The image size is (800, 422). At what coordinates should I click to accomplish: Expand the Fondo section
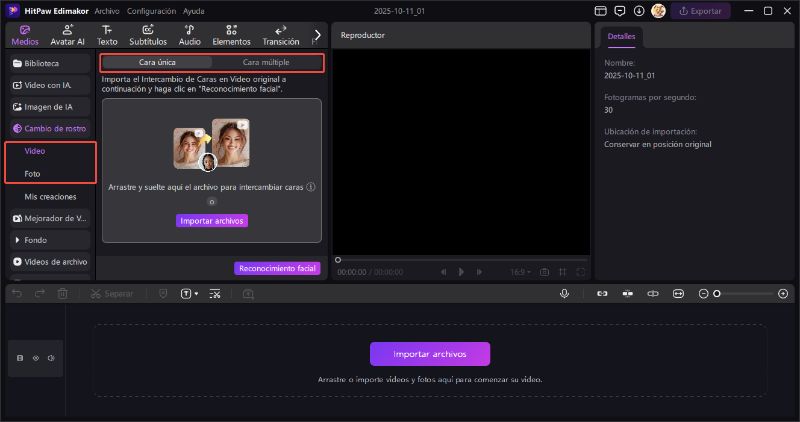tap(50, 240)
